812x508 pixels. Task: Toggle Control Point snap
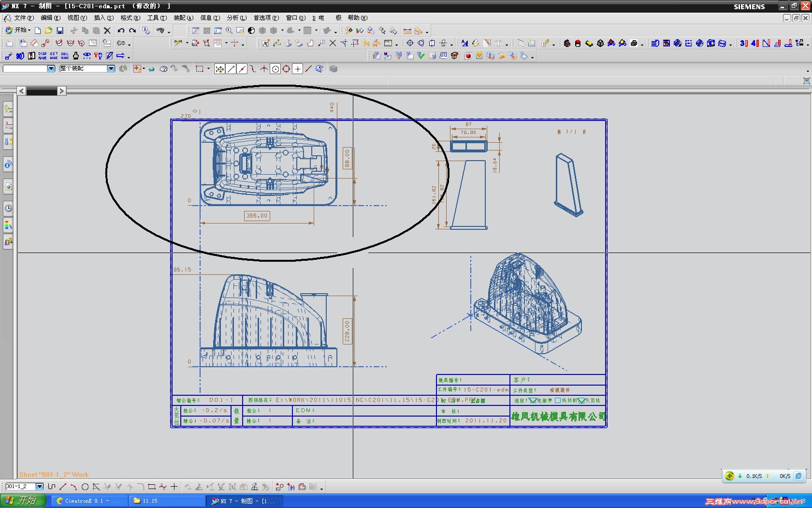pos(253,69)
